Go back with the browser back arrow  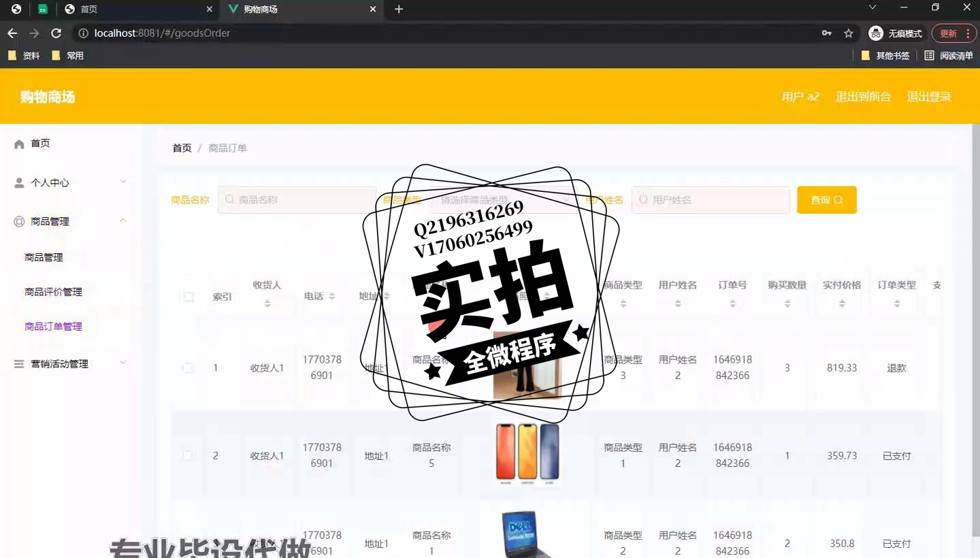point(12,33)
